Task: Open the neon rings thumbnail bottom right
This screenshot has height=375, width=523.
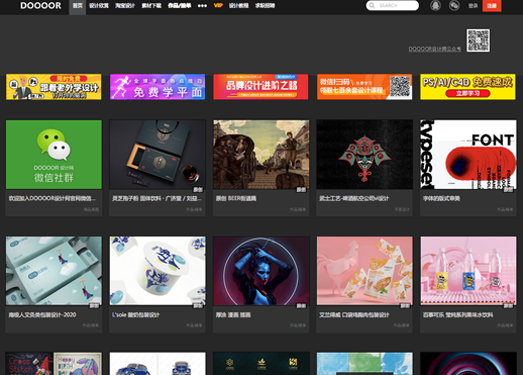Action: click(468, 364)
